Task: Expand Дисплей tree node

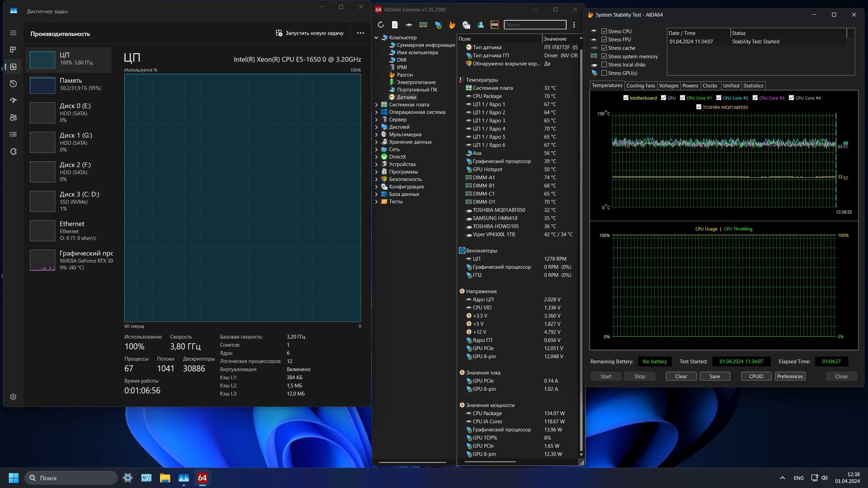Action: pyautogui.click(x=376, y=127)
